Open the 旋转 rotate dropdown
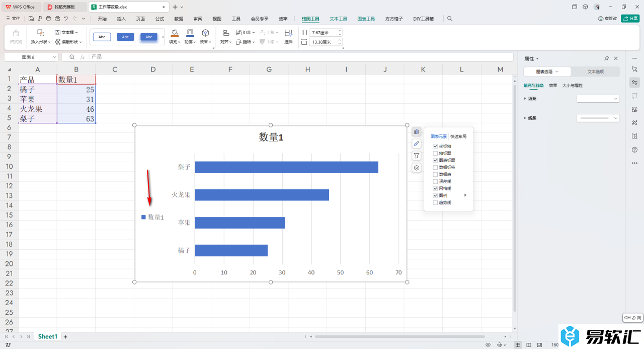 246,42
